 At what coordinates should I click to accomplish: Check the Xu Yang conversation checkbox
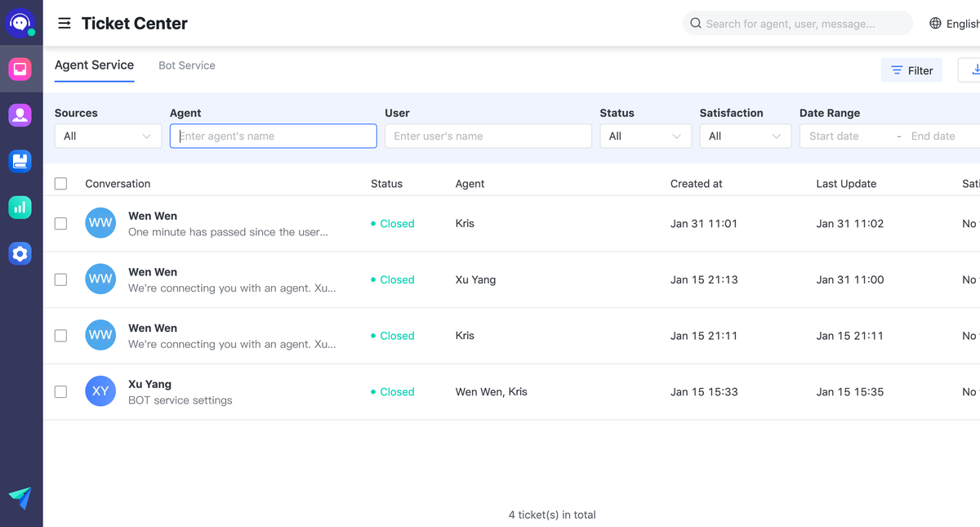(x=61, y=392)
